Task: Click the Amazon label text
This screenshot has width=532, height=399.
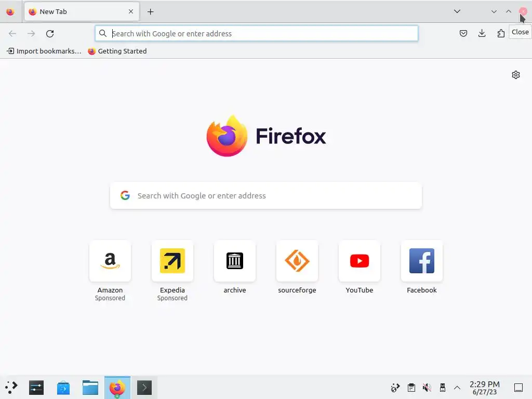Action: tap(110, 290)
